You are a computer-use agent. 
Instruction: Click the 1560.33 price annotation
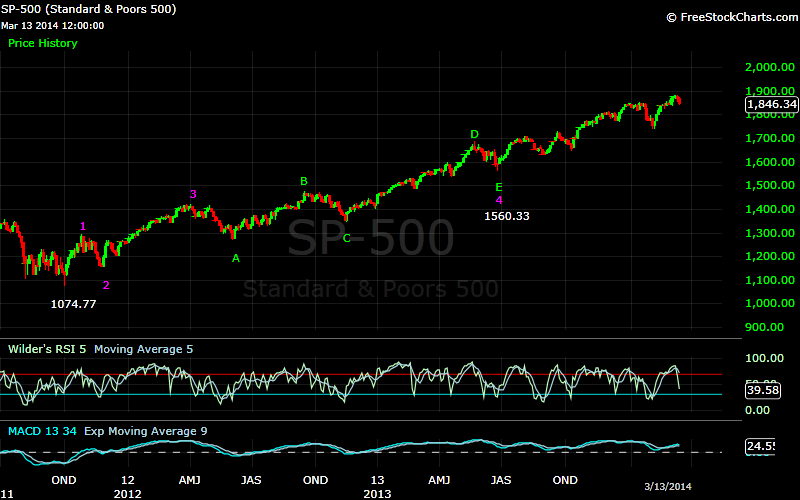pos(507,216)
